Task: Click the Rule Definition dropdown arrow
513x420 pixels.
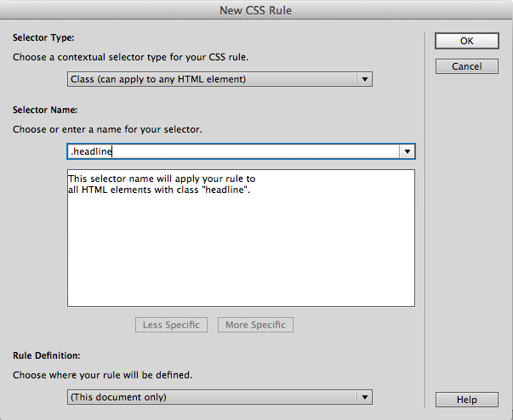Action: 365,397
